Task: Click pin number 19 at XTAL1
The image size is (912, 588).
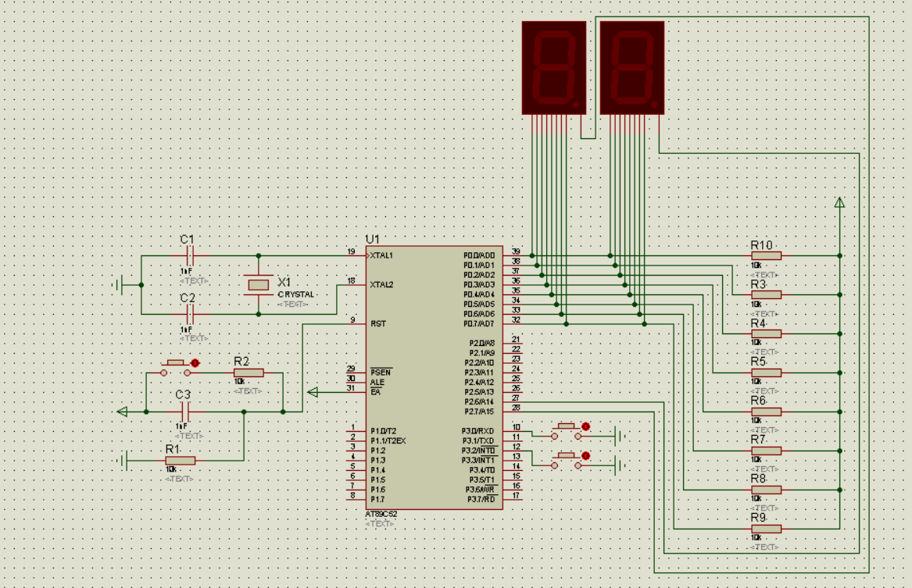Action: pos(352,251)
